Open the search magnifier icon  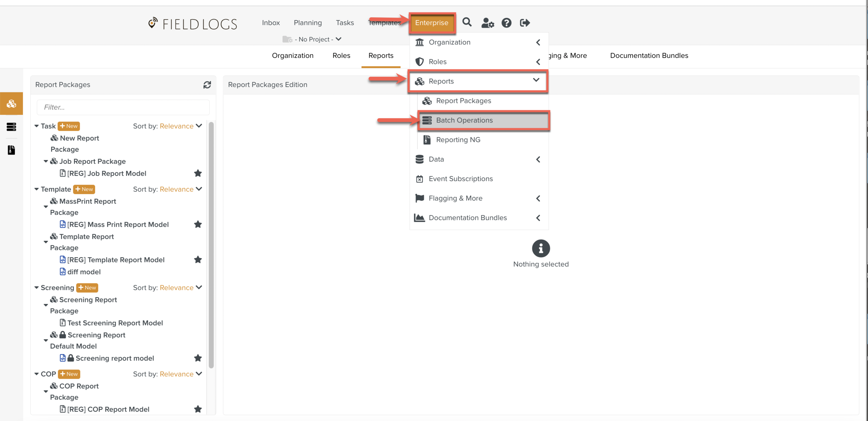click(x=467, y=23)
